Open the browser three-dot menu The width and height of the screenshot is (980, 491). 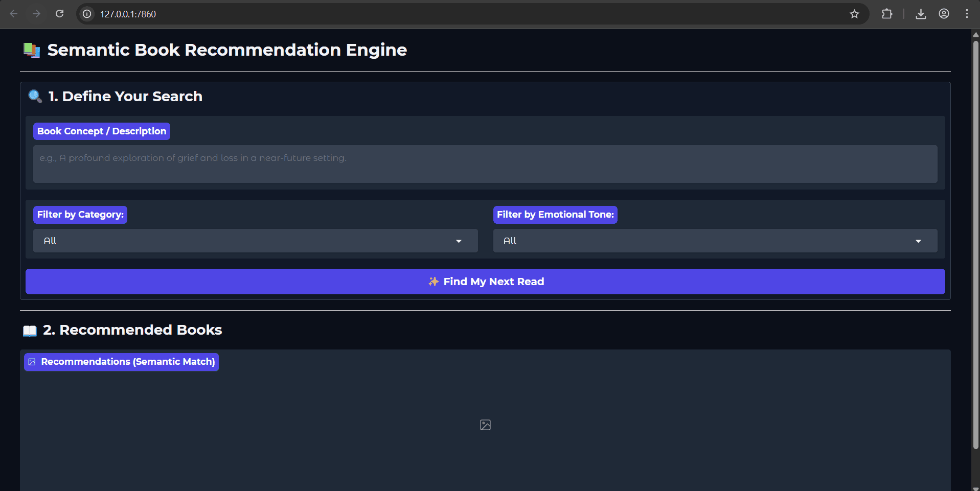coord(967,14)
